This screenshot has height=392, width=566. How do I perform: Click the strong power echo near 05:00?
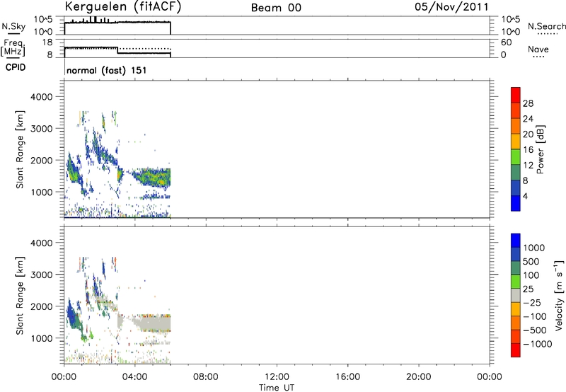pos(154,178)
